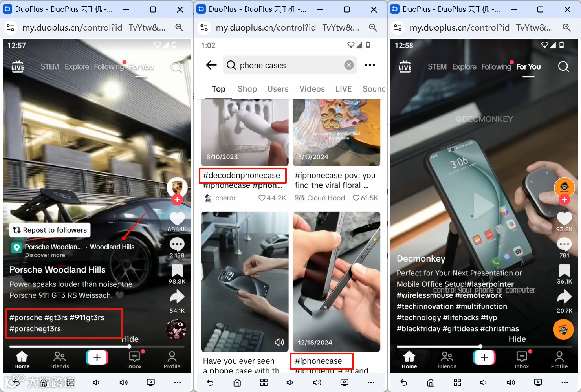Click volume up in right DuoPlus toolbar

[x=511, y=383]
